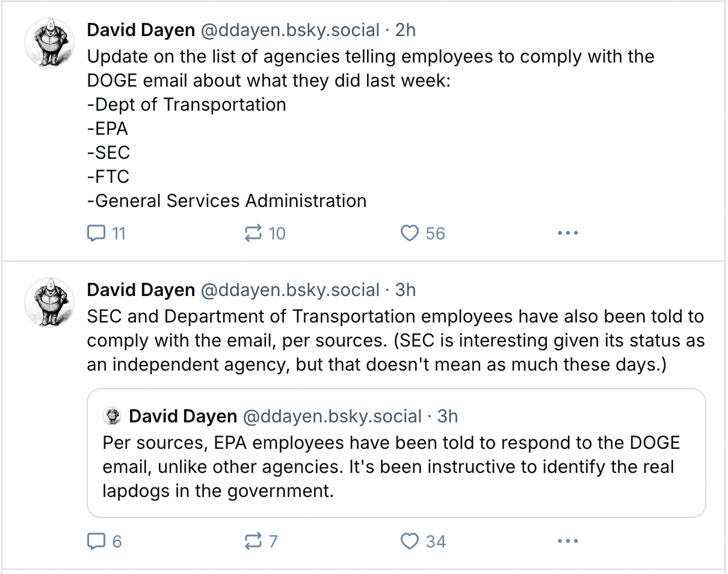This screenshot has width=728, height=574.
Task: Open more options on the agencies list post
Action: click(567, 233)
